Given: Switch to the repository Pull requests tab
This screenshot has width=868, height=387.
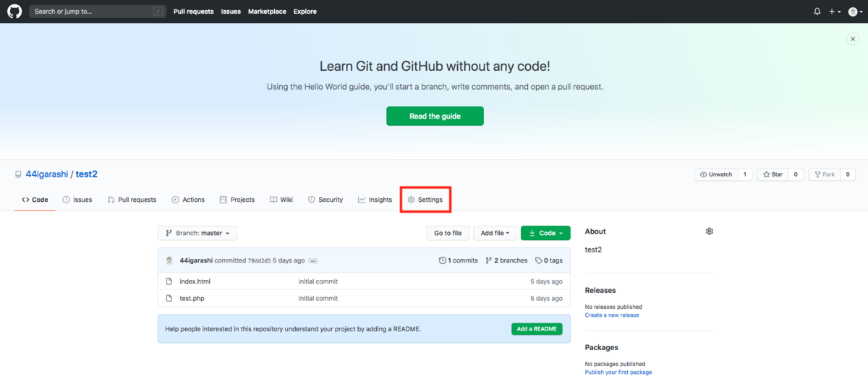Looking at the screenshot, I should point(132,200).
